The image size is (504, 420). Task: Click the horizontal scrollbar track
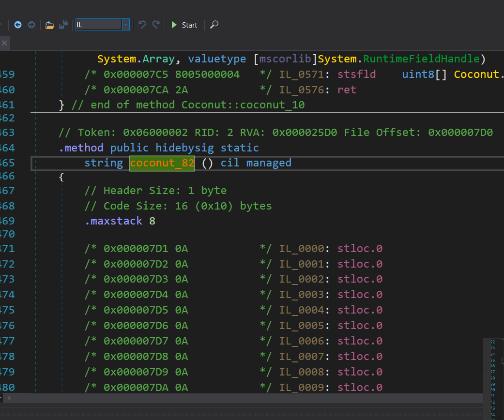point(242,398)
